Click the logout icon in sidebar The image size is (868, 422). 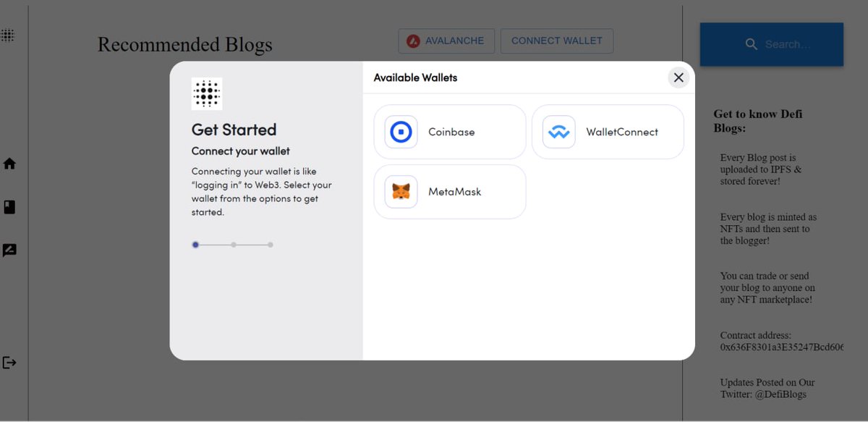click(9, 363)
